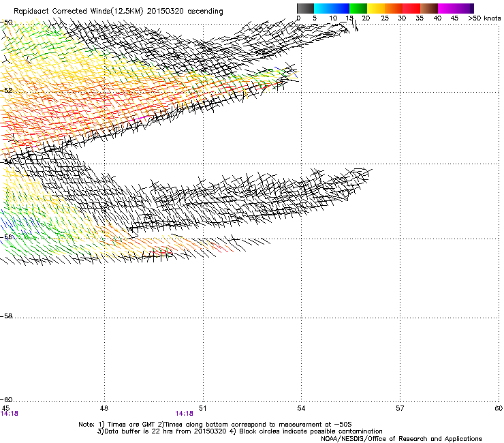This screenshot has height=443, width=504.
Task: Click the magenta 40-45 knots legend segment
Action: [x=447, y=8]
